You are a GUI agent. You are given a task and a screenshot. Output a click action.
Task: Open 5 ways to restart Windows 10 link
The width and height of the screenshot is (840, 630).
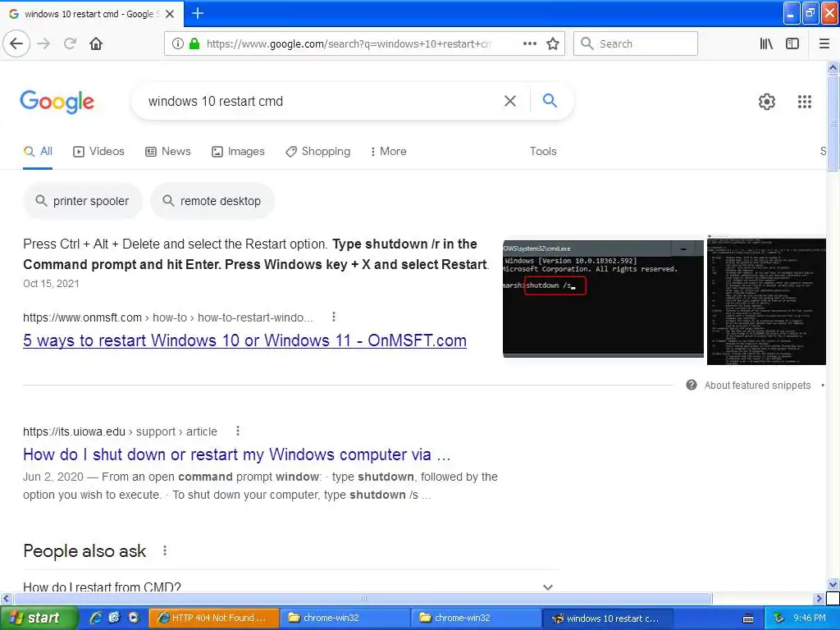click(x=244, y=340)
